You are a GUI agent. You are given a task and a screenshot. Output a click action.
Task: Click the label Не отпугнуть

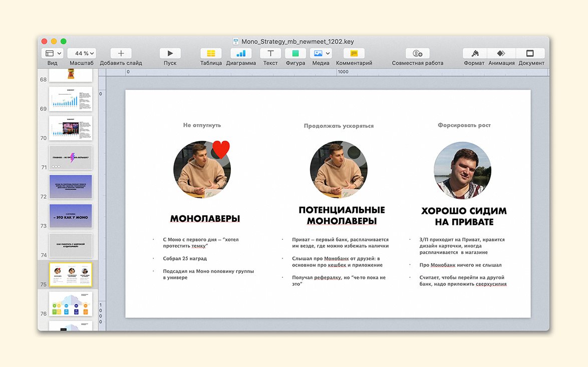pyautogui.click(x=202, y=125)
